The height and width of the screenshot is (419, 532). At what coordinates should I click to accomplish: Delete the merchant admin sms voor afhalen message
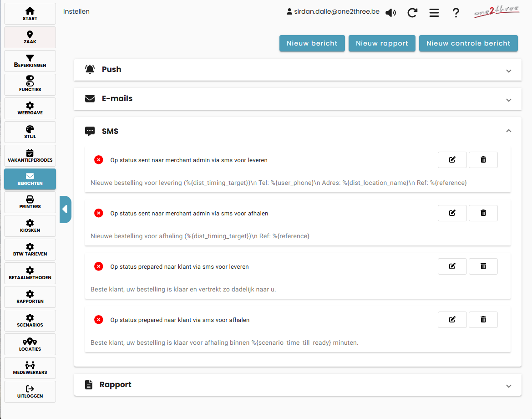pyautogui.click(x=483, y=213)
